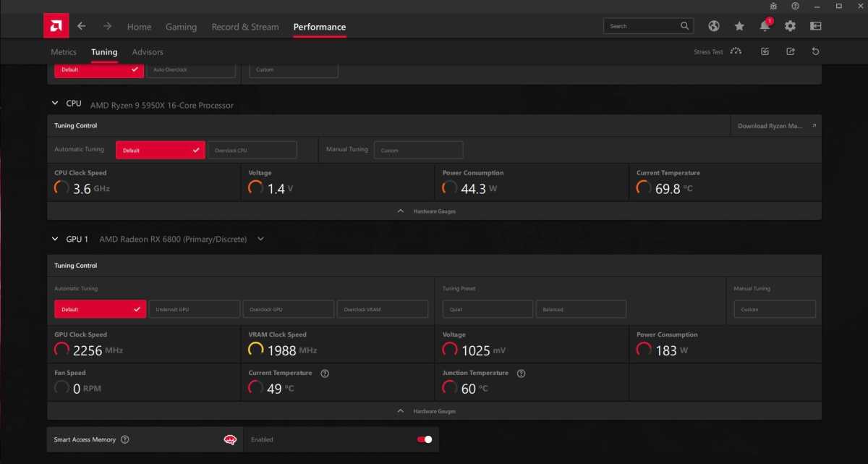Collapse the CPU section chevron

tap(55, 104)
